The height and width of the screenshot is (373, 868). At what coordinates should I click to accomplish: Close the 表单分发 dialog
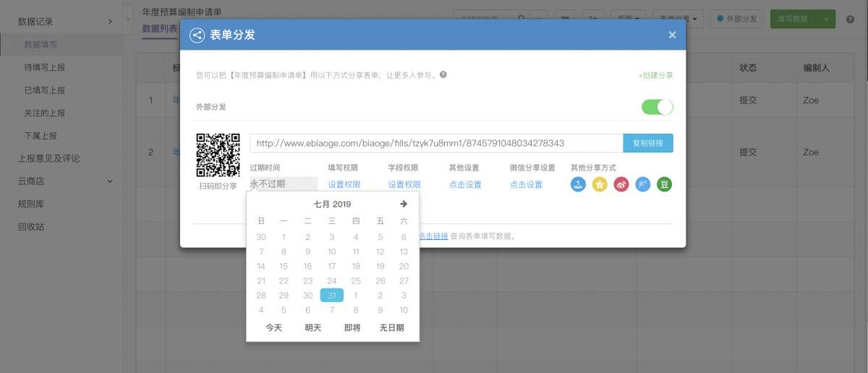[672, 35]
